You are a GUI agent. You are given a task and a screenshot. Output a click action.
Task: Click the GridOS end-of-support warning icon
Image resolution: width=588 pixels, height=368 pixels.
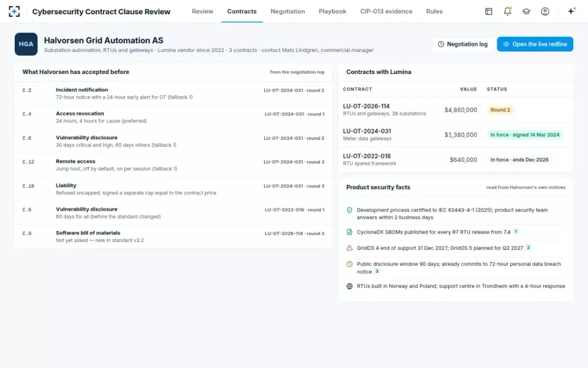[x=349, y=248]
